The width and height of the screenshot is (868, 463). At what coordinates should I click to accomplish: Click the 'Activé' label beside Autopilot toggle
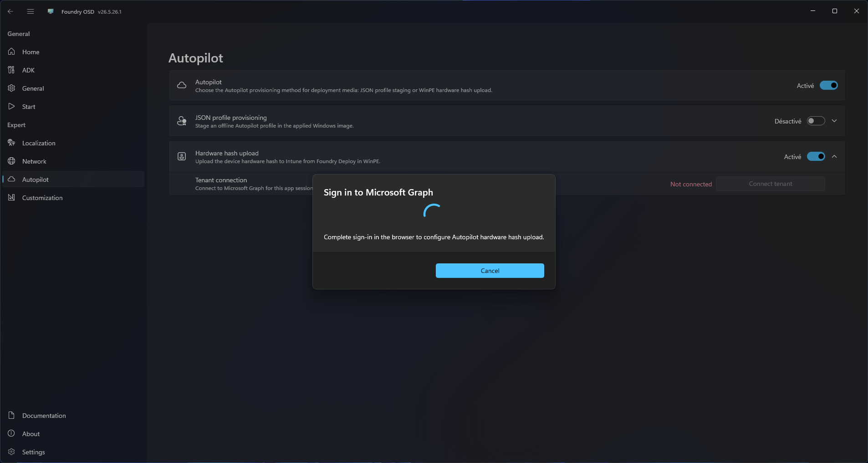(805, 86)
